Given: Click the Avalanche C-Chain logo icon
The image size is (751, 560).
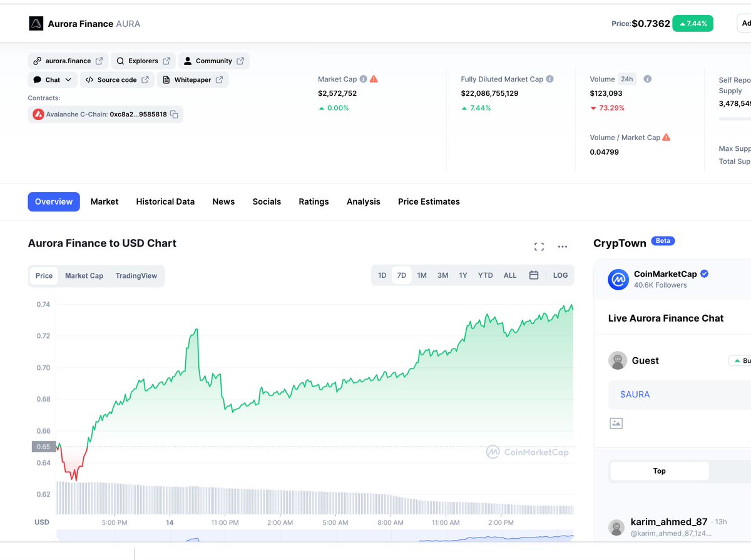Looking at the screenshot, I should coord(38,115).
